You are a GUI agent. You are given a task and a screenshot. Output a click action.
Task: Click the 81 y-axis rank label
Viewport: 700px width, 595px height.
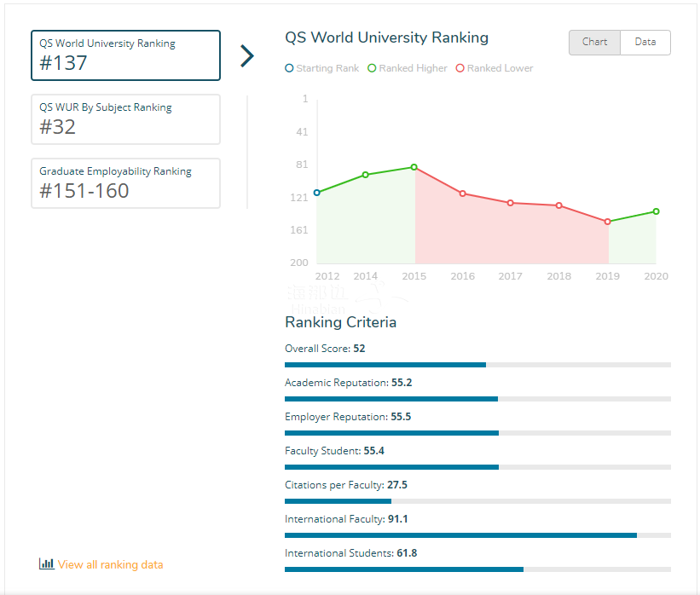(302, 165)
